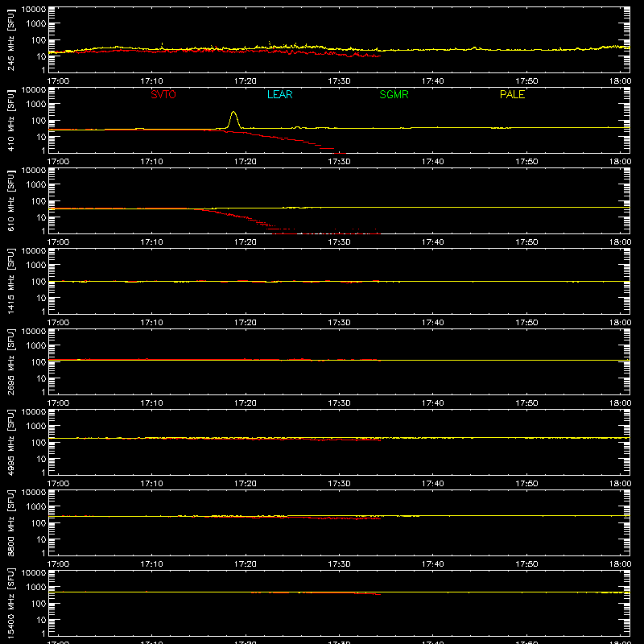This screenshot has height=644, width=644.
Task: Click 18:00 tick label below 2695 MHz panel
Action: (x=620, y=403)
